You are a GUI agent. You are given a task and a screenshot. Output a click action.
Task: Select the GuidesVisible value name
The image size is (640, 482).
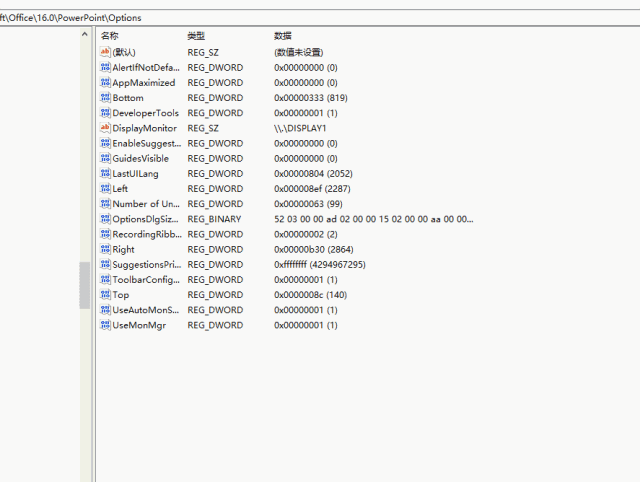coord(140,158)
